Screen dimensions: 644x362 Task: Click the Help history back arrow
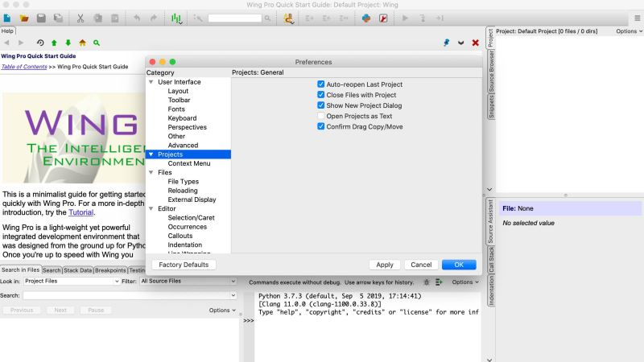(6, 43)
